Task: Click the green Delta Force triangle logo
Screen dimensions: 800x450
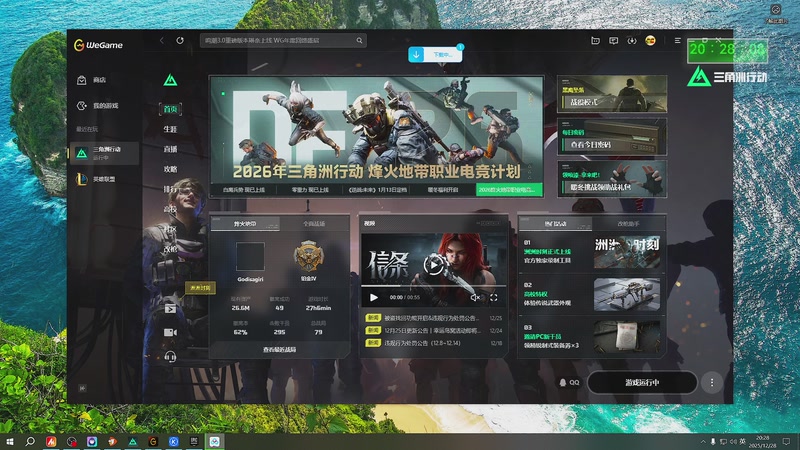Action: 170,80
